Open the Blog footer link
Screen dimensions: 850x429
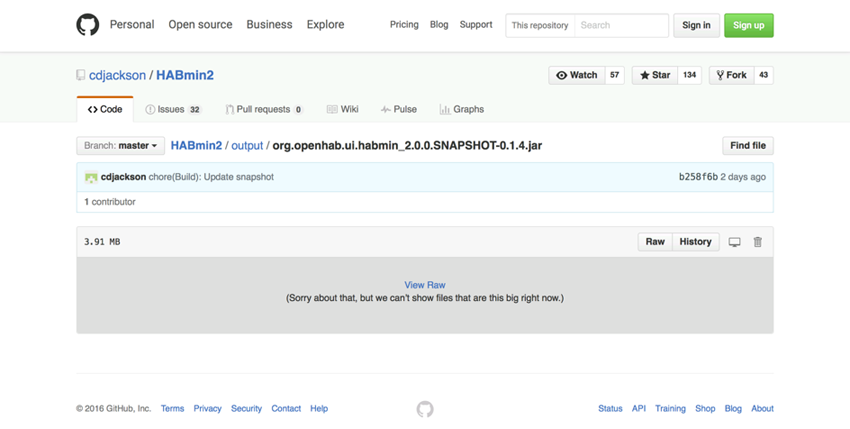coord(733,408)
